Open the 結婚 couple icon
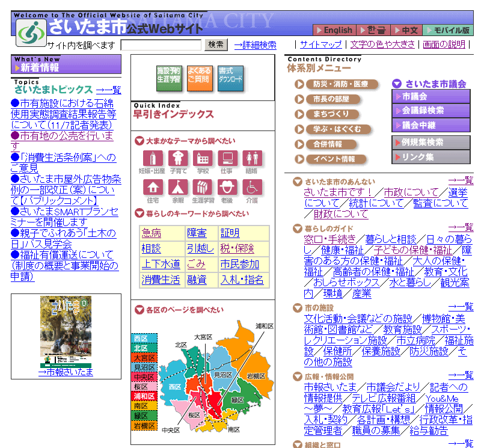484x448 pixels. 253,159
